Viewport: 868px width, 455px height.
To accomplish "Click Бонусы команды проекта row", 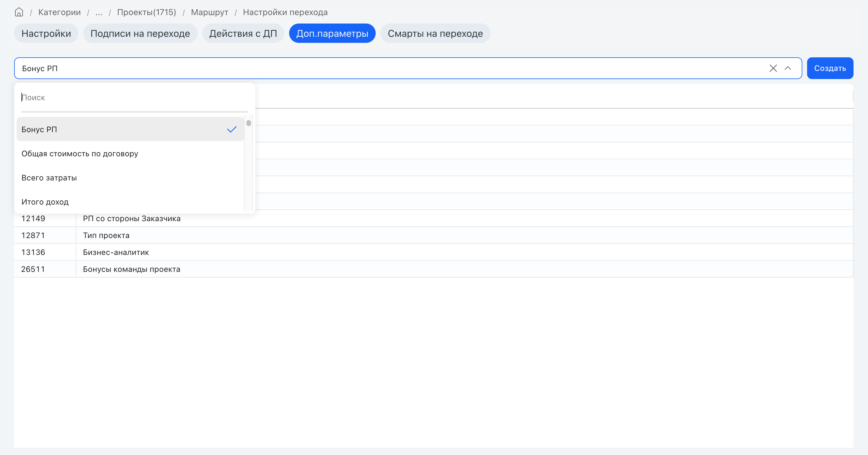I will (x=433, y=269).
